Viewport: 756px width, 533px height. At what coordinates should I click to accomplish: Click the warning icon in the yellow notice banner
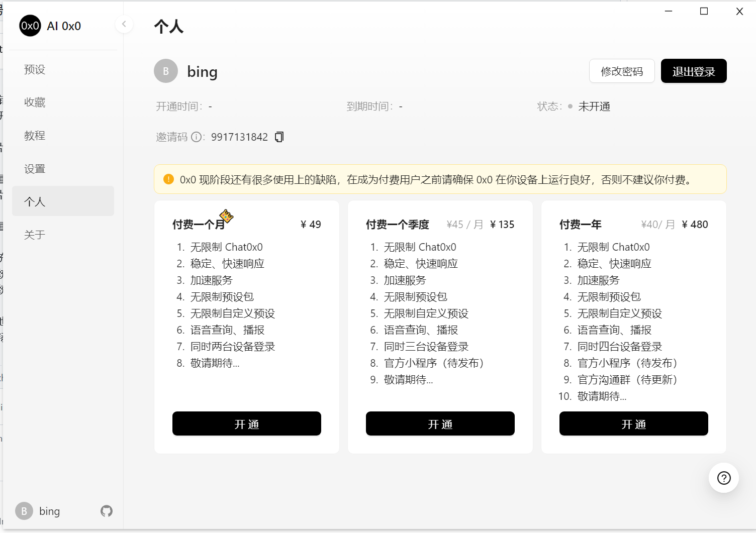click(169, 179)
